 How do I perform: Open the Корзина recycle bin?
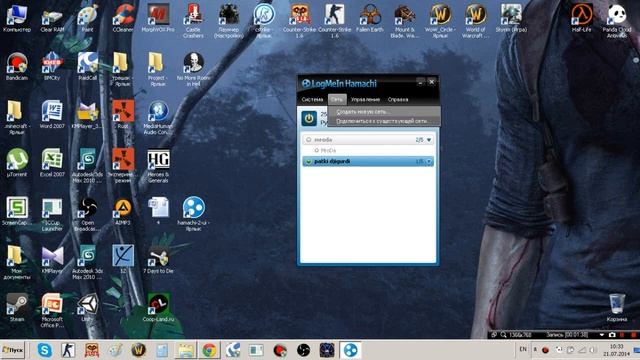[x=617, y=307]
